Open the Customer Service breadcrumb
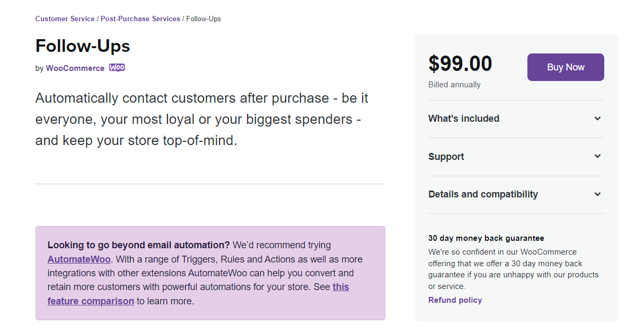 pos(65,19)
